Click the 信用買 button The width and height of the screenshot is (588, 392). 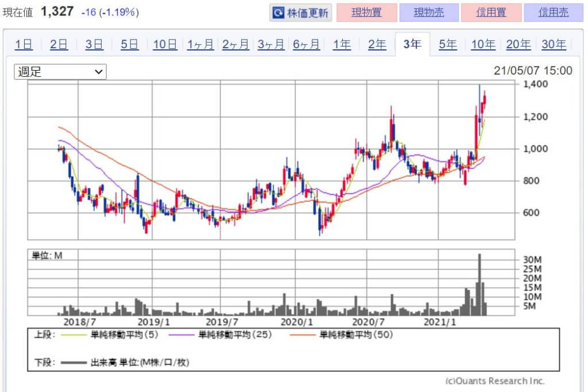click(x=492, y=13)
